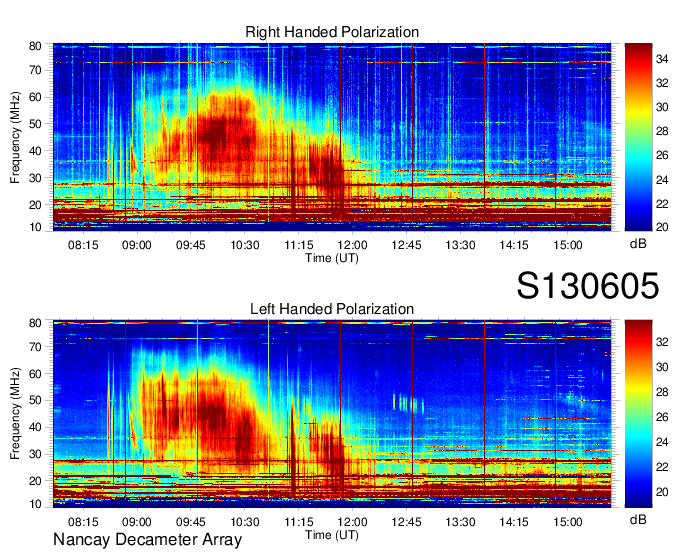Click the 09:45 tick on the right-handed plot

190,245
